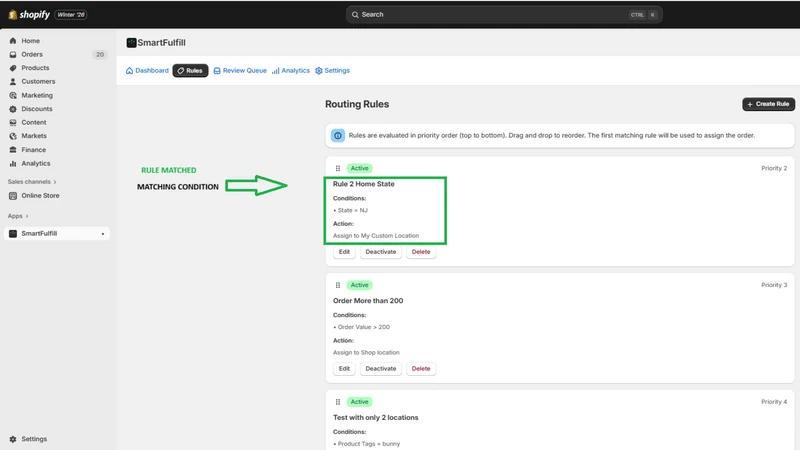Open the SmartFulfill Settings tab
Image resolution: width=800 pixels, height=450 pixels.
(x=332, y=70)
